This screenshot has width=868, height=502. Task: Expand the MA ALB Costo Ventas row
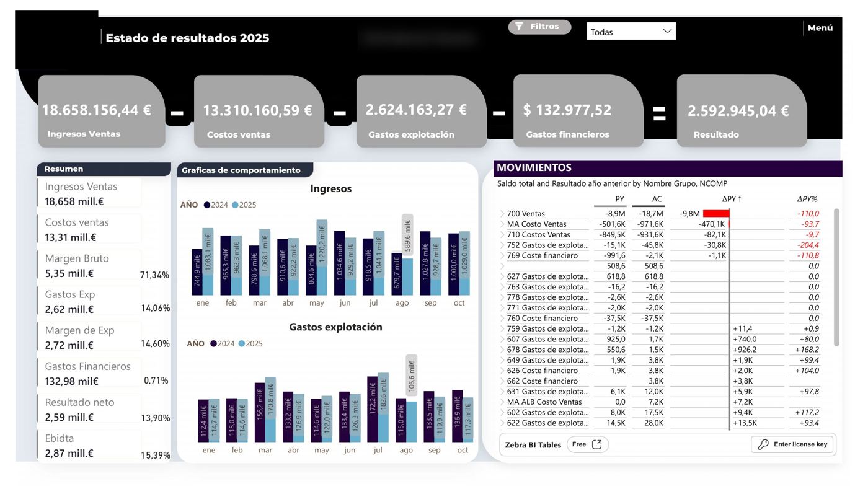pos(502,402)
